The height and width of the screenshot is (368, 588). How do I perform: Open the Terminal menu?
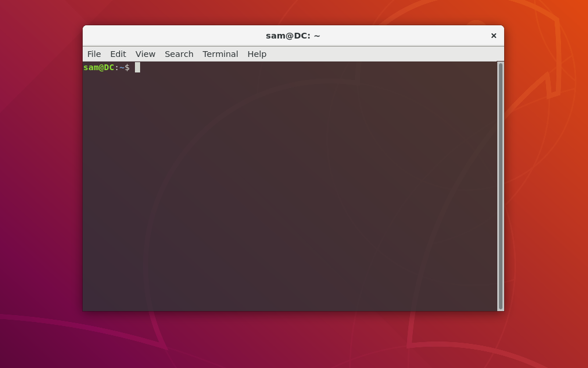(220, 54)
